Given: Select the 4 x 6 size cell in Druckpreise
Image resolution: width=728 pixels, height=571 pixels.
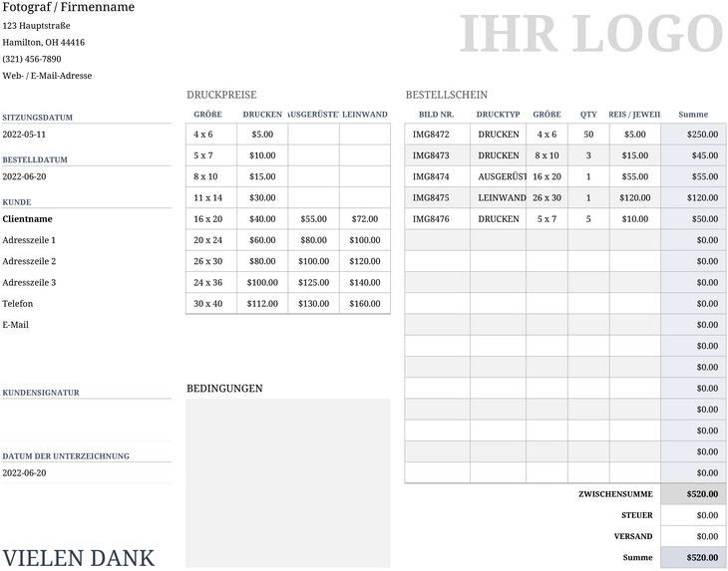Looking at the screenshot, I should (x=211, y=135).
